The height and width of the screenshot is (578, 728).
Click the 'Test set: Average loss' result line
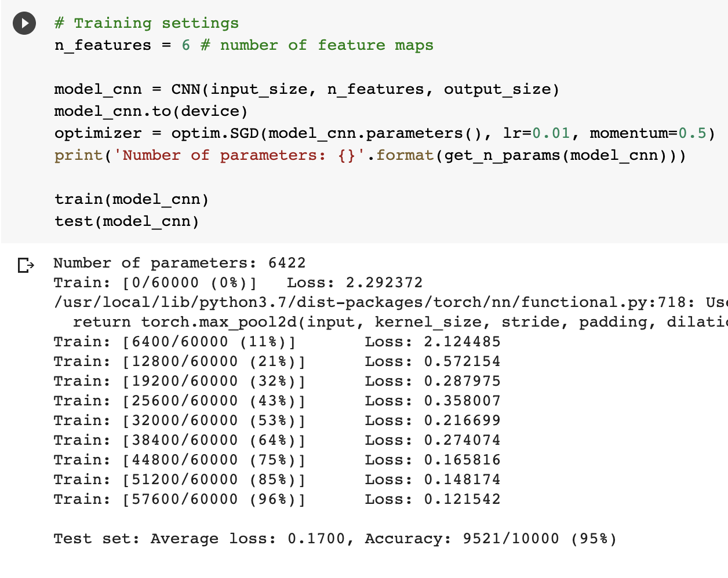point(334,539)
